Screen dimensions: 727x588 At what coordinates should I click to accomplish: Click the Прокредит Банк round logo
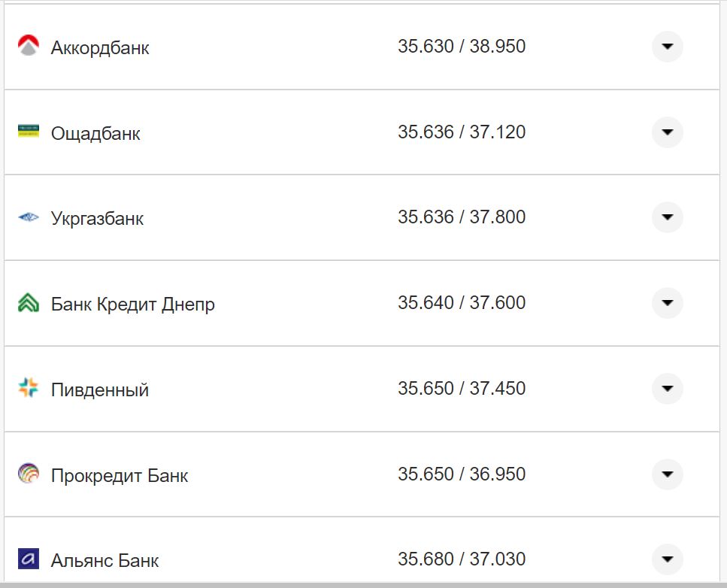29,474
